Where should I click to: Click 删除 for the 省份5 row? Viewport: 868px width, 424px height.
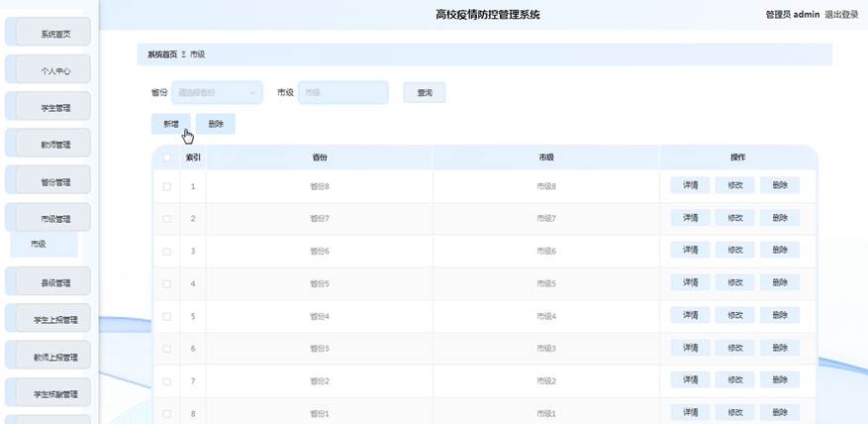click(780, 282)
